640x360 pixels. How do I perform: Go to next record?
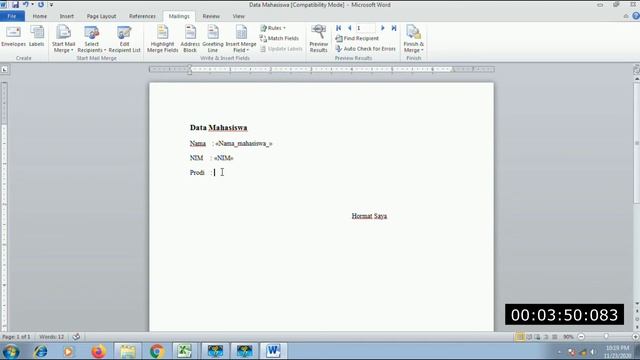point(382,28)
